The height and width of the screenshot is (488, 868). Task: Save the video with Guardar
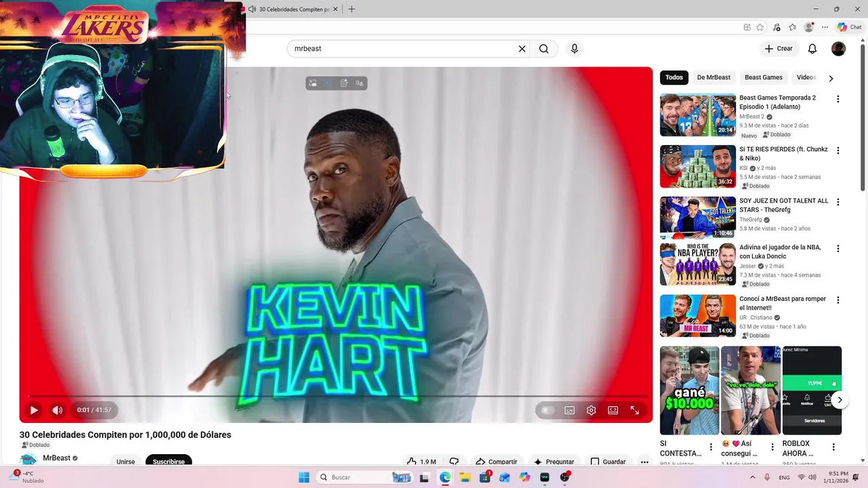click(x=608, y=461)
